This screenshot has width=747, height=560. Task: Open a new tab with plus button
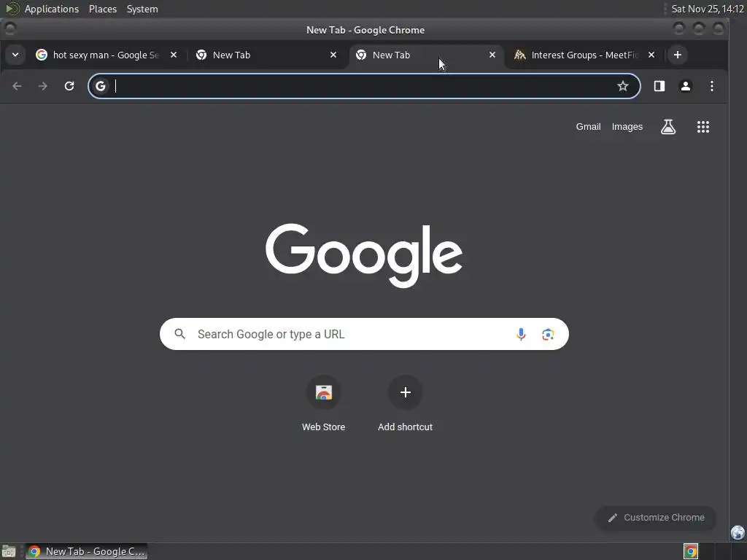pos(678,55)
